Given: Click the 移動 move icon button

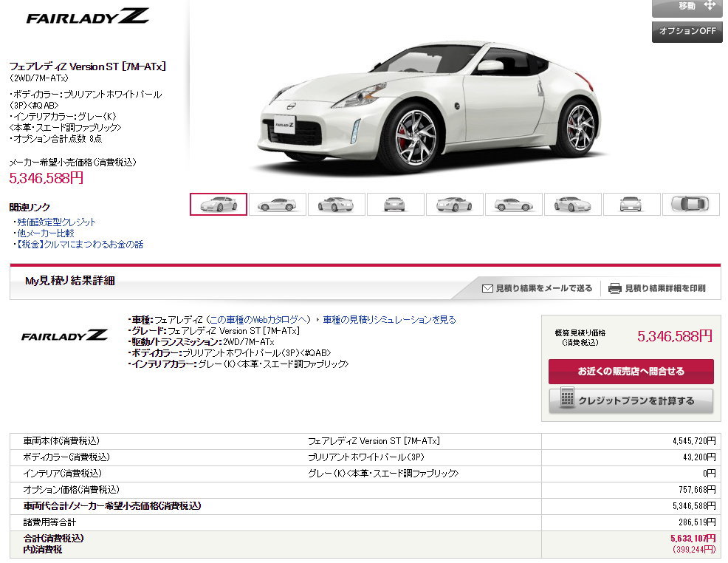Looking at the screenshot, I should point(687,7).
